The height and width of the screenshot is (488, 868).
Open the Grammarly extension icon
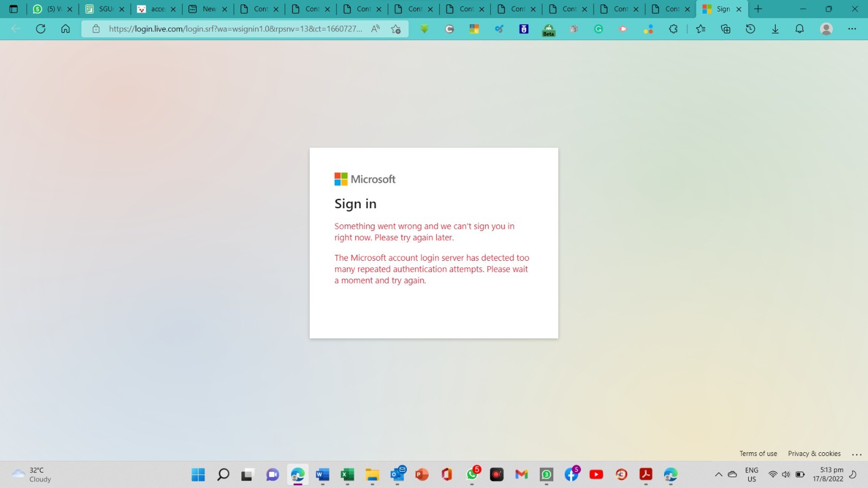[x=598, y=29]
